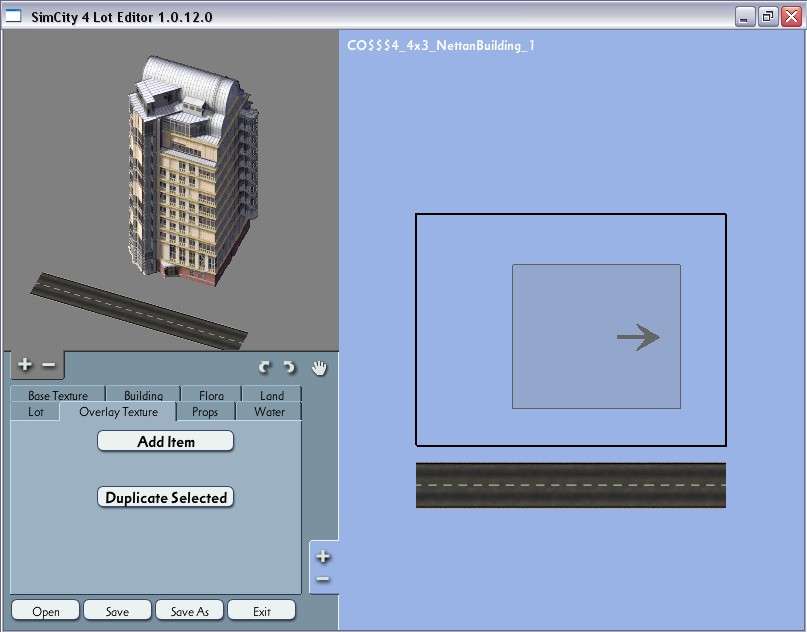This screenshot has width=807, height=632.
Task: Open the Base Texture tab
Action: click(x=58, y=395)
